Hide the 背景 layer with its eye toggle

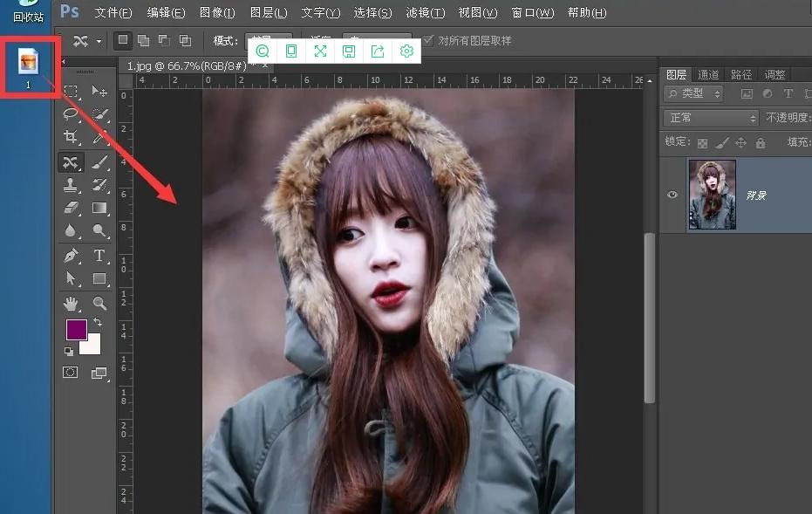(x=672, y=194)
